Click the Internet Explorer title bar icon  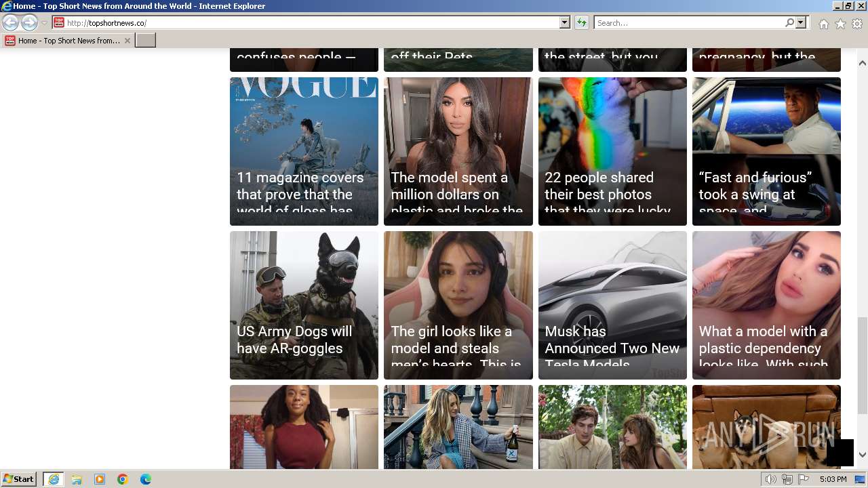[6, 5]
